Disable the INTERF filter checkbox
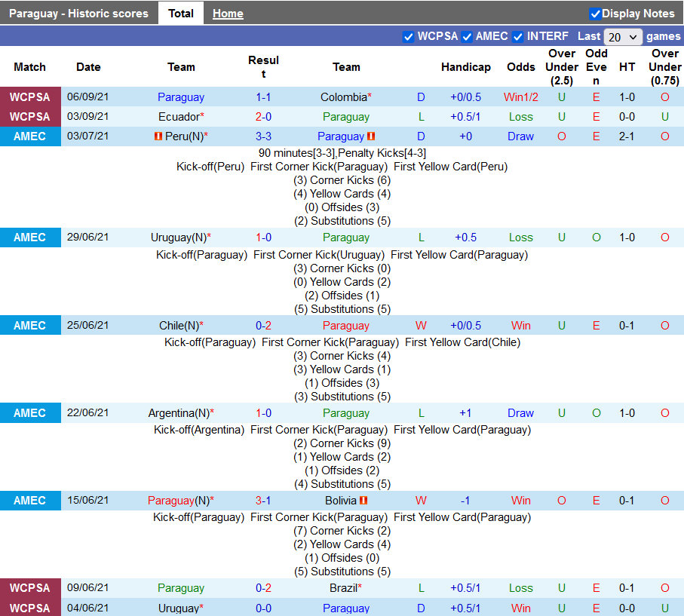Viewport: 684px width, 616px height. click(518, 36)
